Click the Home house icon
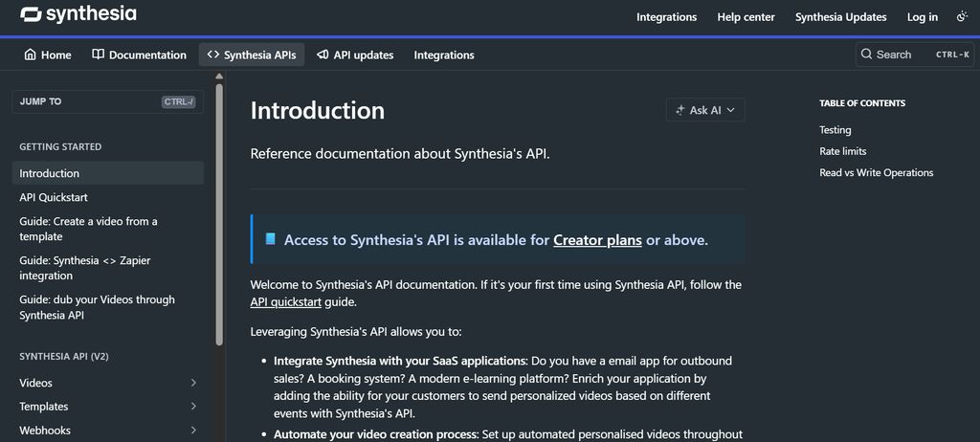This screenshot has height=442, width=980. (30, 55)
